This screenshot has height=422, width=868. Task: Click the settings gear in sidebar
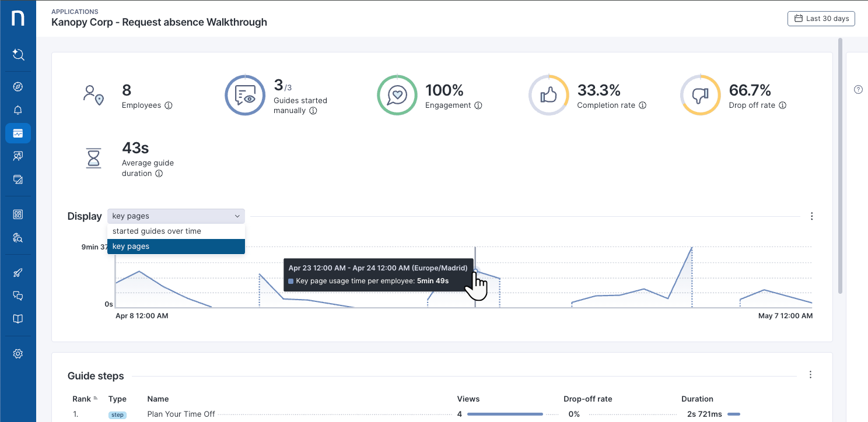[18, 354]
